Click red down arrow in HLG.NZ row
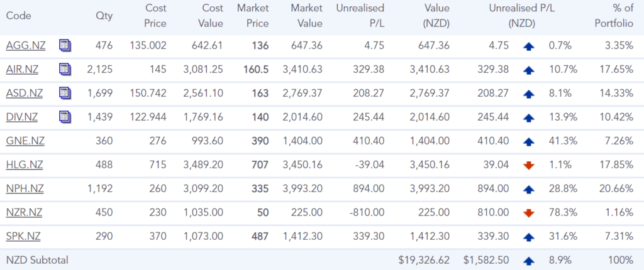This screenshot has height=270, width=644. tap(529, 165)
